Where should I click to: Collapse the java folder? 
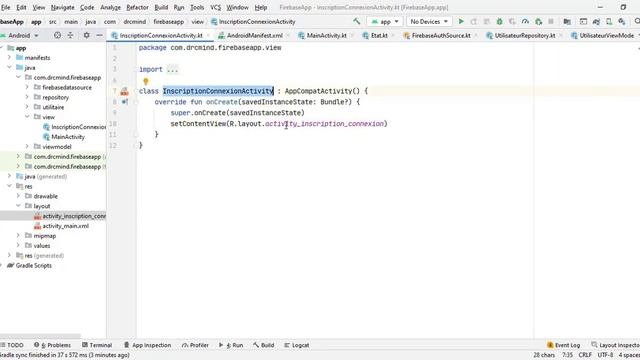[9, 67]
